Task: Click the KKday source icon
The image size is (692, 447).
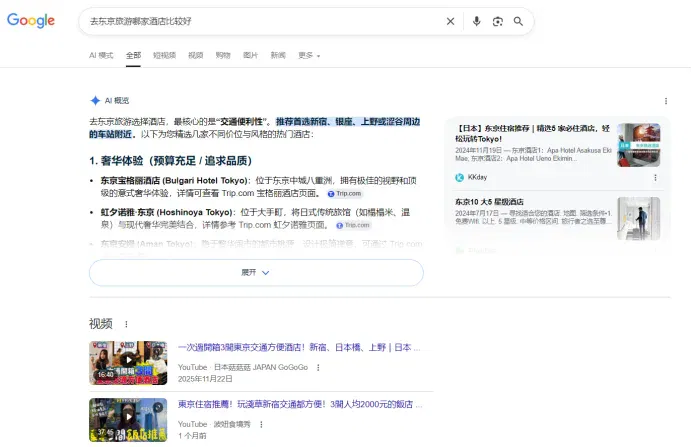Action: (x=459, y=177)
